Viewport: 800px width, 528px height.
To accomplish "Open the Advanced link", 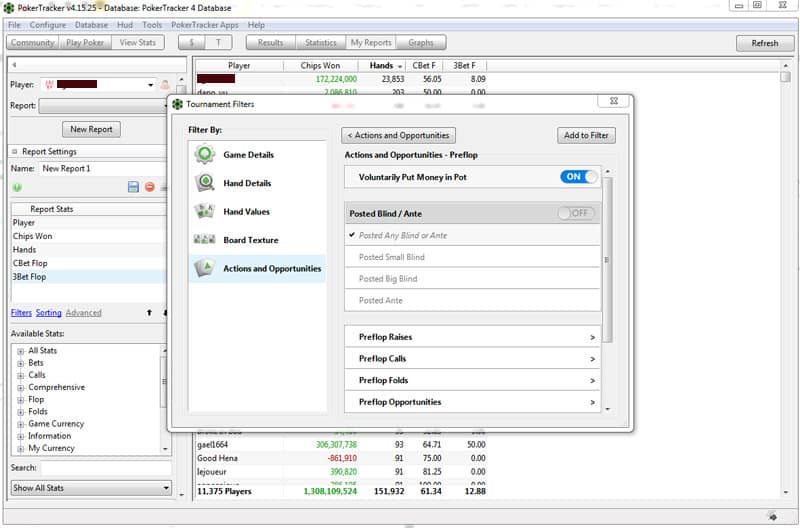I will (x=83, y=313).
